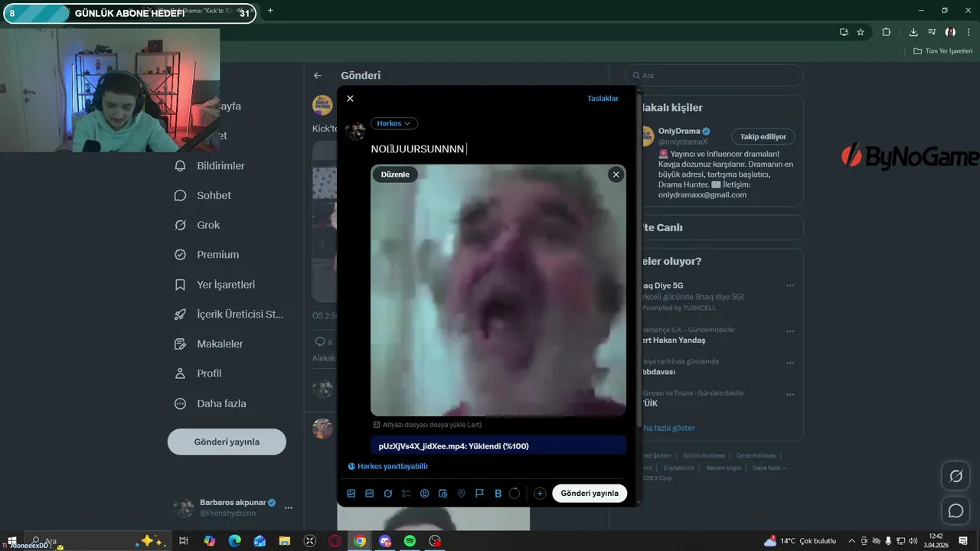
Task: Click the upload status bar Yüklendi (%100)
Action: pyautogui.click(x=498, y=445)
